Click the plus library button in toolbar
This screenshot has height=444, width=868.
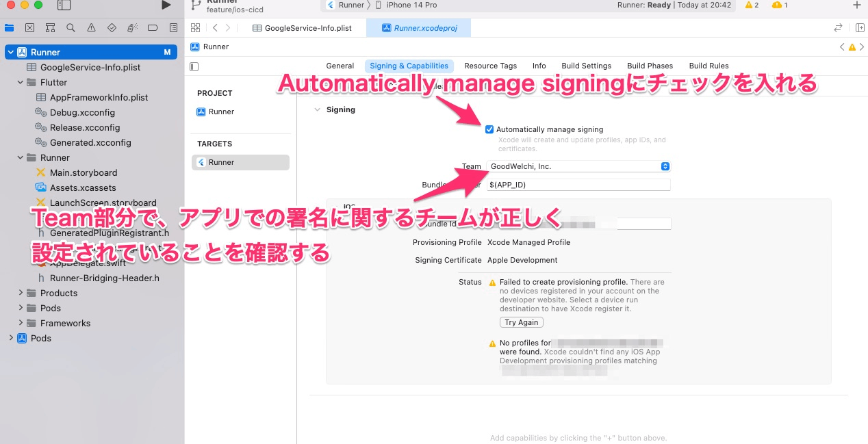[x=857, y=5]
